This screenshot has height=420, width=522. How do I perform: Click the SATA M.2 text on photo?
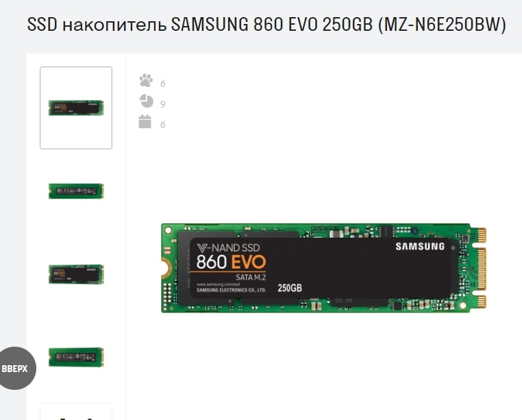pos(251,277)
